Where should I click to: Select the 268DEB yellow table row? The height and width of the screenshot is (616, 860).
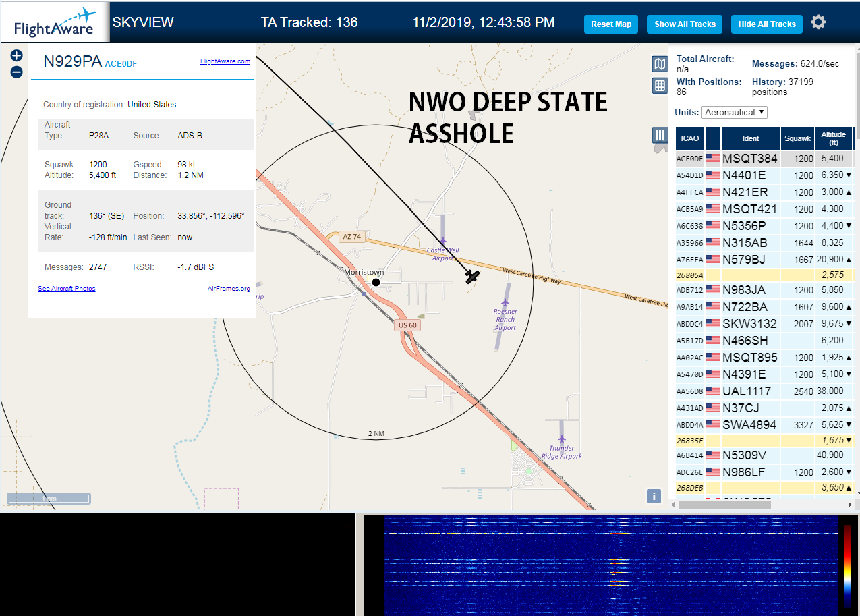pos(764,488)
